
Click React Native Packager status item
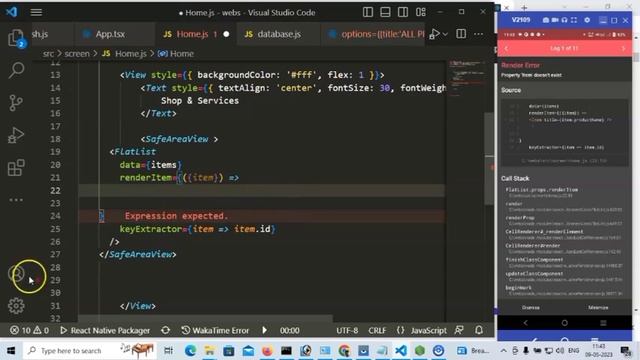tap(105, 330)
